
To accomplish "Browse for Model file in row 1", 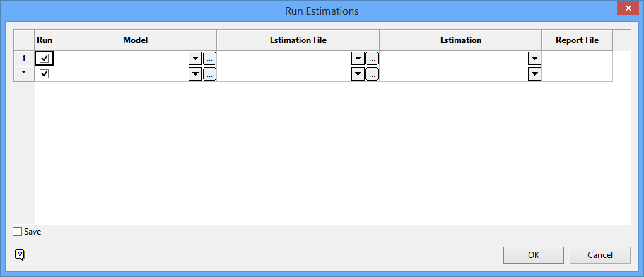I will pos(209,59).
